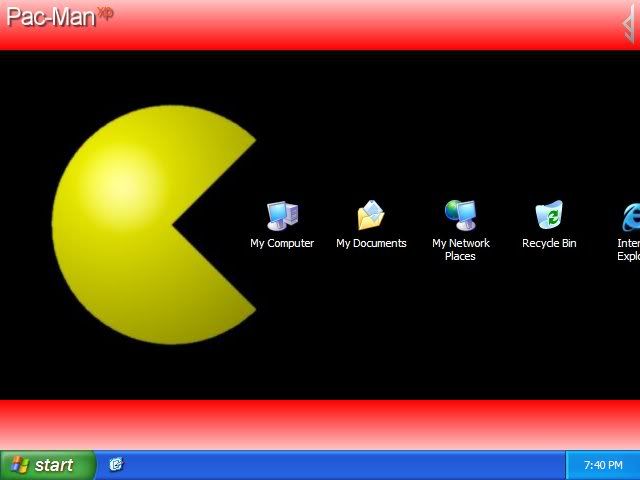Image resolution: width=640 pixels, height=480 pixels.
Task: Click the Pac-Man XP logo text
Action: 60,16
